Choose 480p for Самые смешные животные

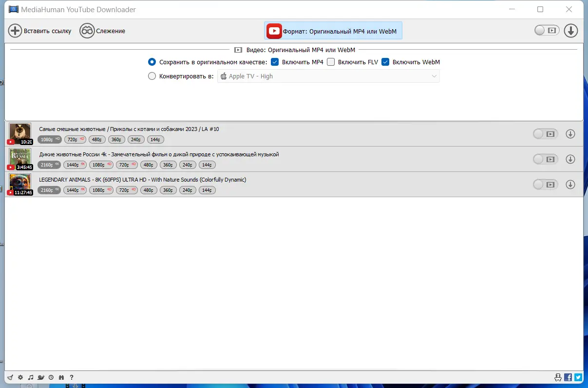(x=97, y=139)
